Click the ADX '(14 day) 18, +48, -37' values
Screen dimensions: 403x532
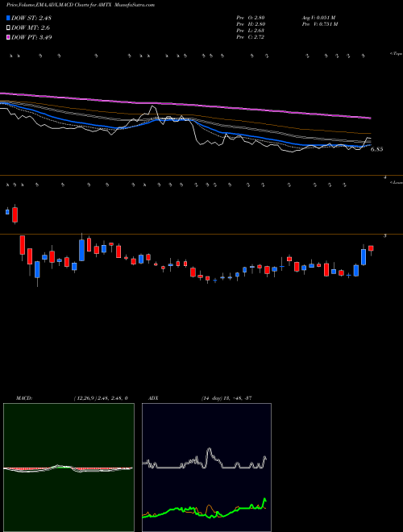(226, 398)
